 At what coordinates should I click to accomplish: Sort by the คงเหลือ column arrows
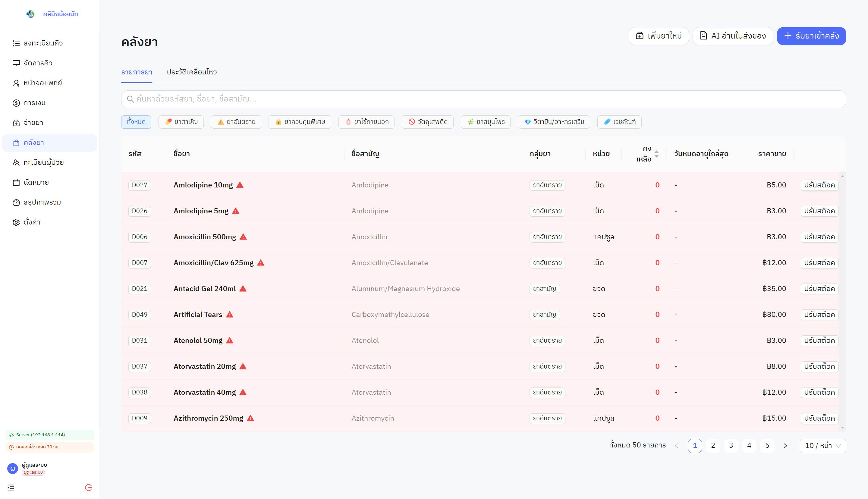coord(656,154)
